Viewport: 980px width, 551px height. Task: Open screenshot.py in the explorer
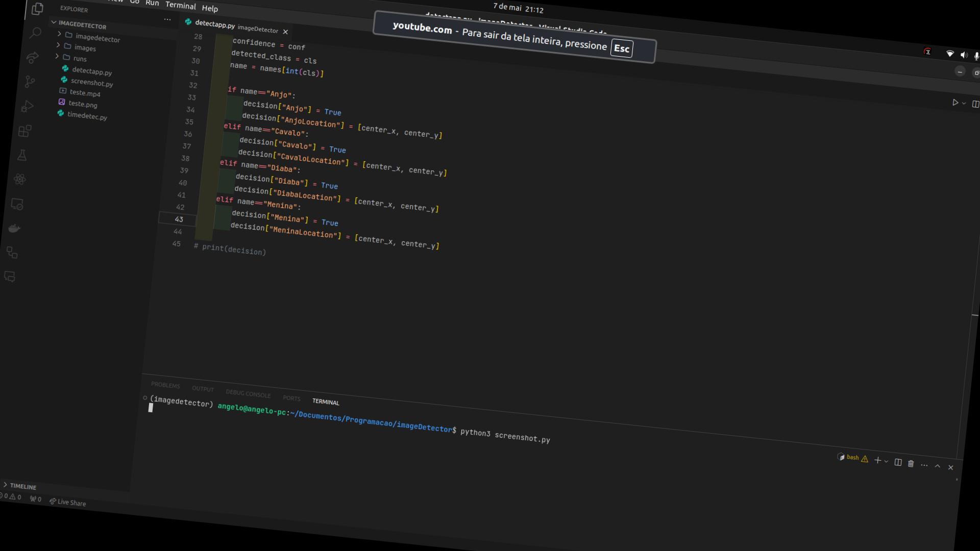tap(92, 82)
